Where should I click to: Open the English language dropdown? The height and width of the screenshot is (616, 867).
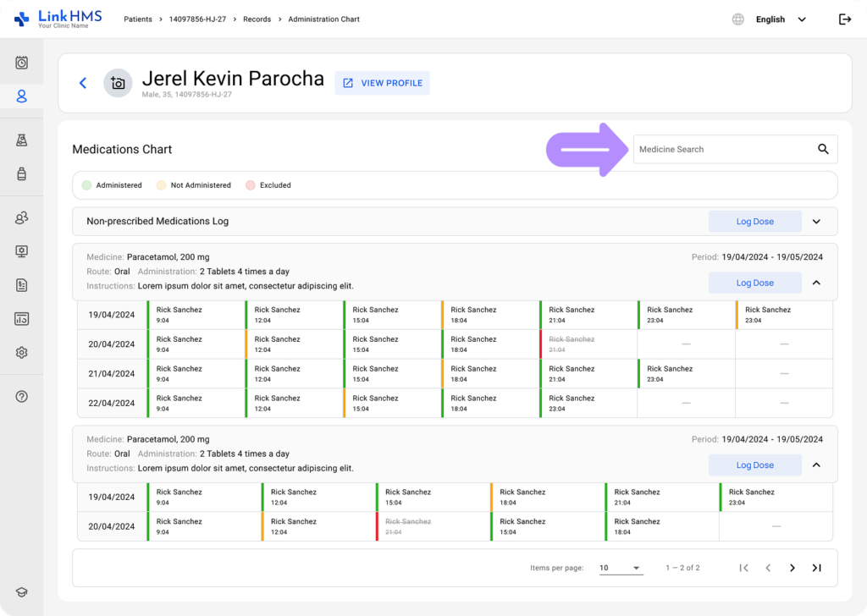click(780, 19)
